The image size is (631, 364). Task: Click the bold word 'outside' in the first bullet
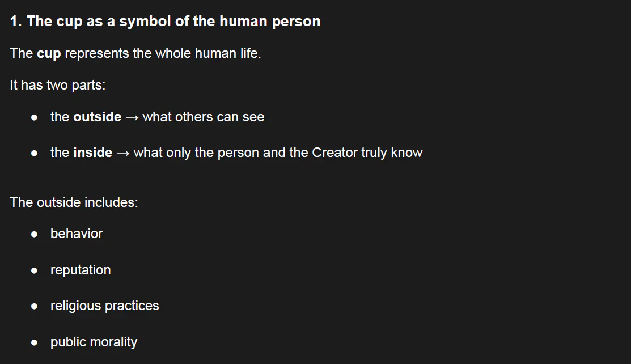97,117
